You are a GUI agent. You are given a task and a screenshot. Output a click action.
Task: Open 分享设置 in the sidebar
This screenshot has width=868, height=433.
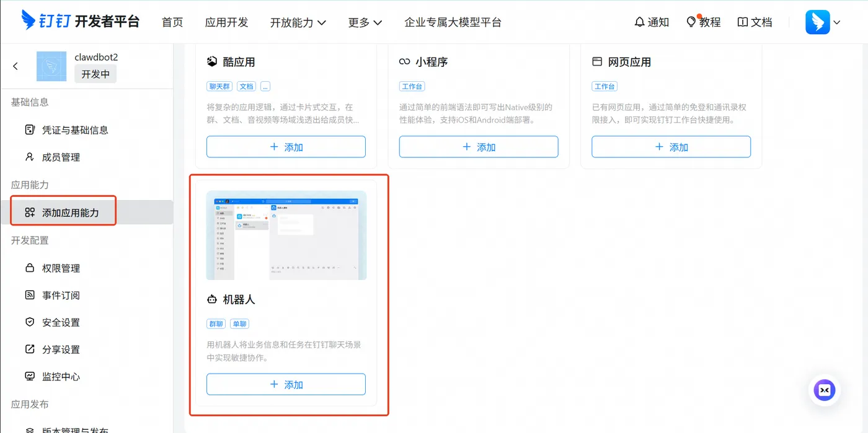tap(87, 349)
